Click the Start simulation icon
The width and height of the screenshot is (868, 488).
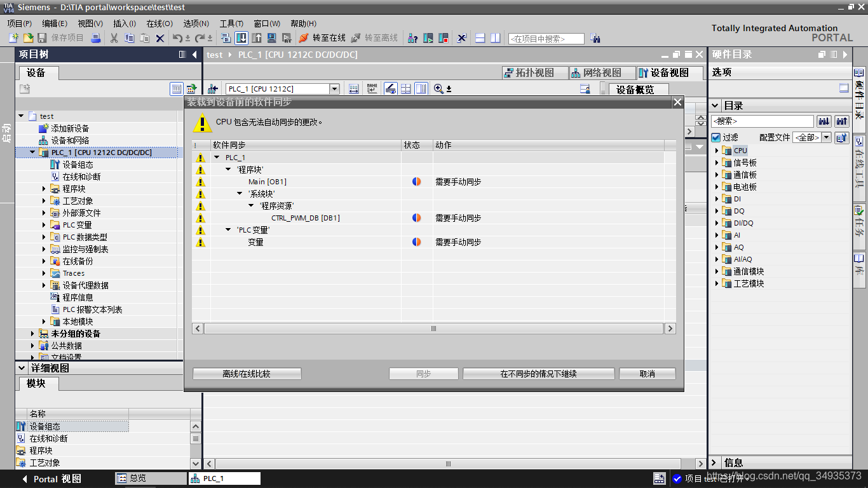pyautogui.click(x=272, y=38)
